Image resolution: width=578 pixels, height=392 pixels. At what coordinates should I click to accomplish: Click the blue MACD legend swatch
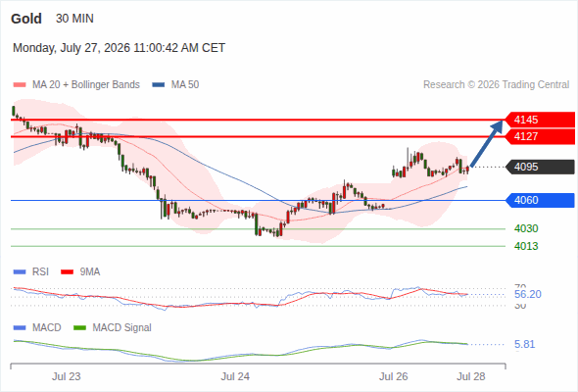click(20, 328)
